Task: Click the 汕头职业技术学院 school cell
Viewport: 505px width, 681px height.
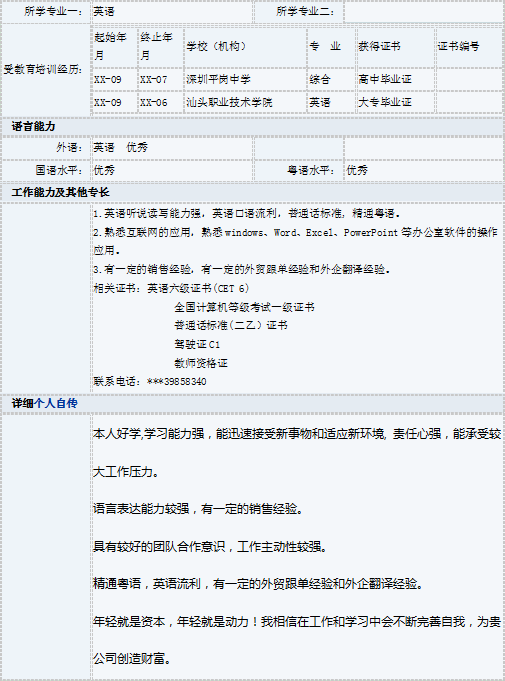Action: [245, 102]
